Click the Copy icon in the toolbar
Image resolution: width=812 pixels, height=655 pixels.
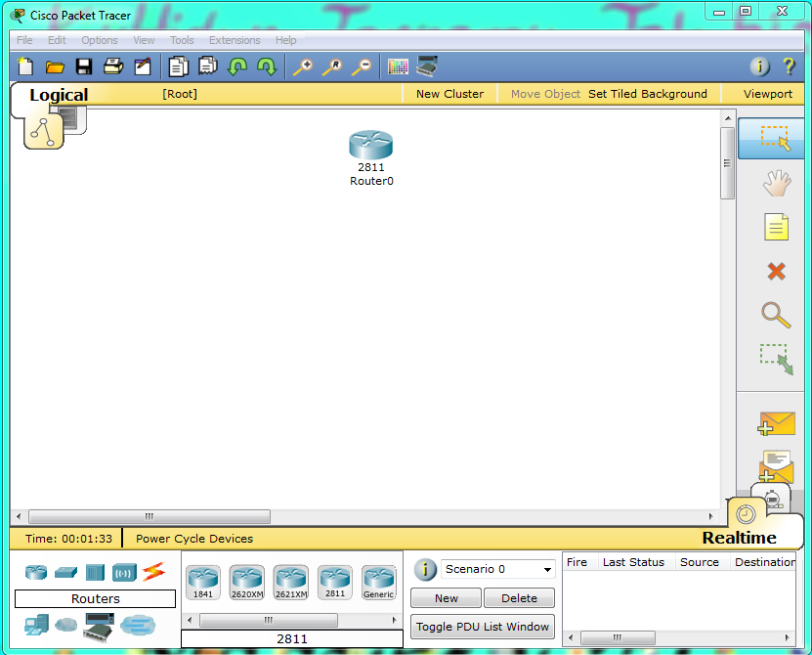179,66
